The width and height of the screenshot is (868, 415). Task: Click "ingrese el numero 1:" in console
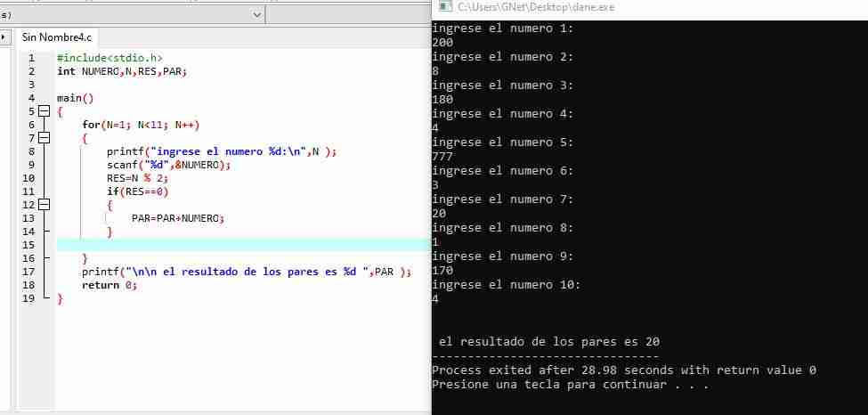tap(503, 28)
